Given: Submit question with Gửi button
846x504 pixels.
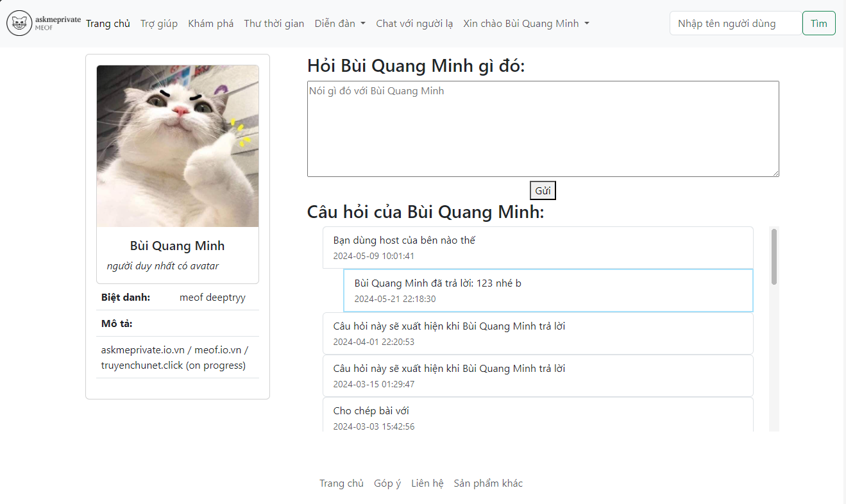Looking at the screenshot, I should 543,191.
